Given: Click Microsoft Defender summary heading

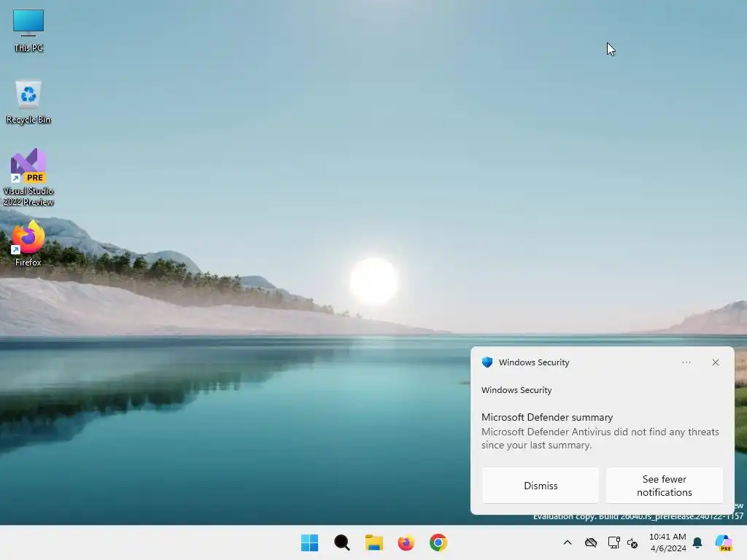Looking at the screenshot, I should point(547,417).
